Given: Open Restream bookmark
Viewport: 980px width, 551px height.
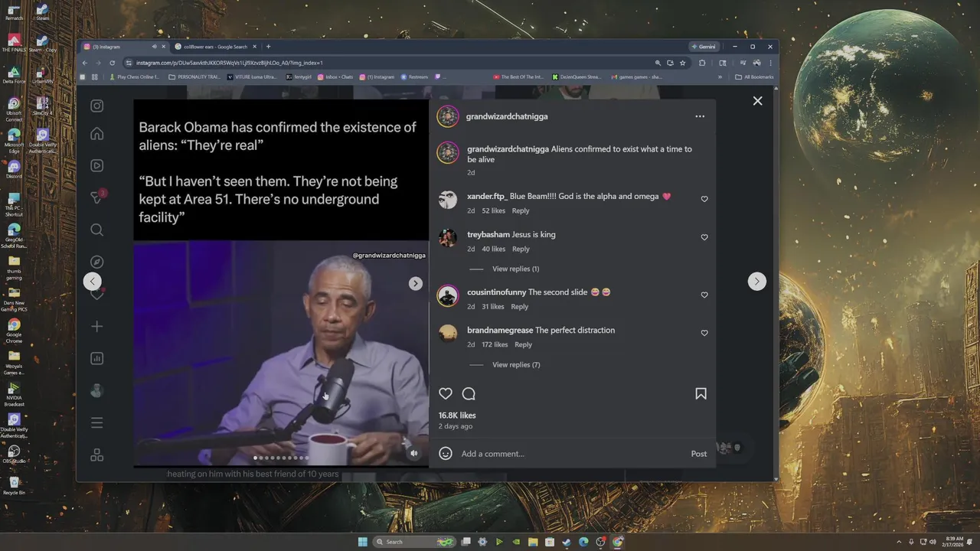Looking at the screenshot, I should pos(414,77).
